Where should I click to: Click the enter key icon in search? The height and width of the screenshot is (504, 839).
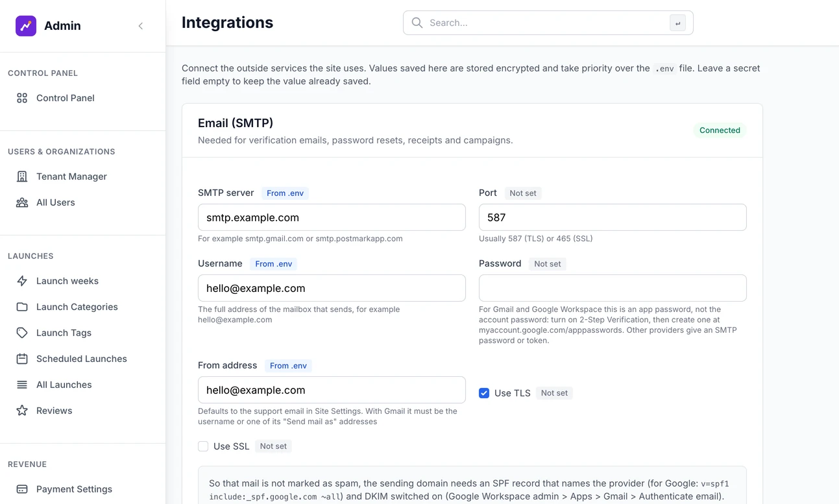point(677,23)
